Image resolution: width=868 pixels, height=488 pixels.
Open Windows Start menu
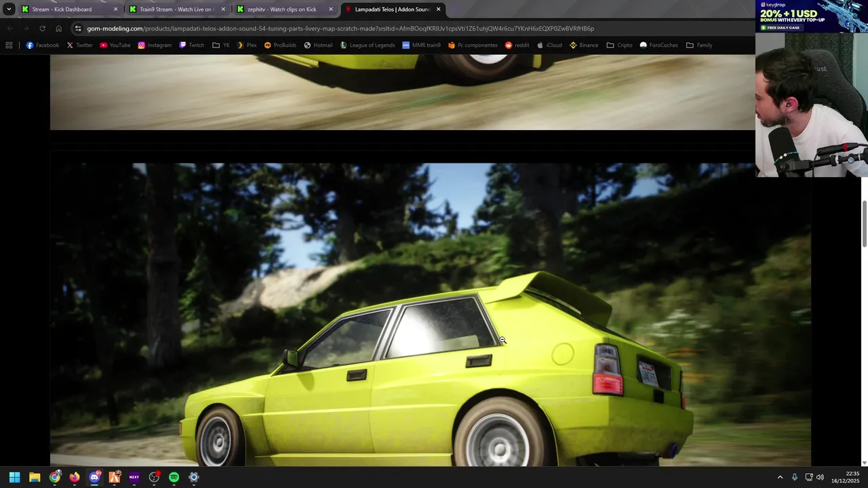[15, 477]
